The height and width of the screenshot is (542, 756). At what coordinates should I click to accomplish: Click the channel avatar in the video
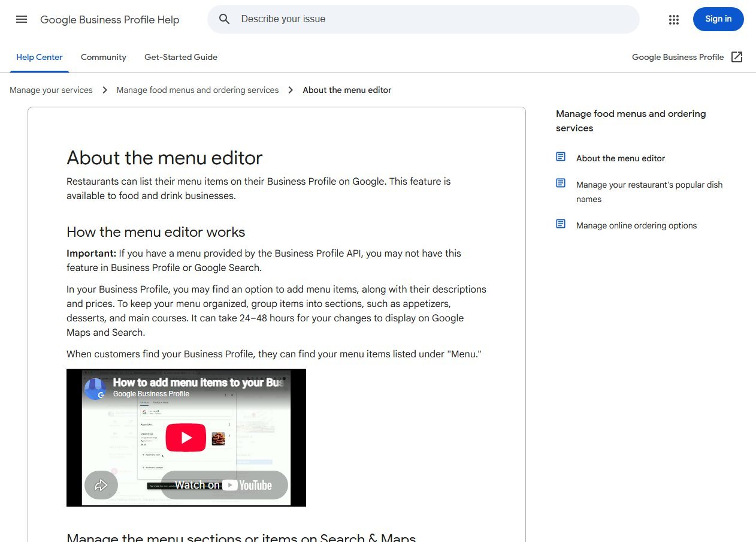(95, 389)
